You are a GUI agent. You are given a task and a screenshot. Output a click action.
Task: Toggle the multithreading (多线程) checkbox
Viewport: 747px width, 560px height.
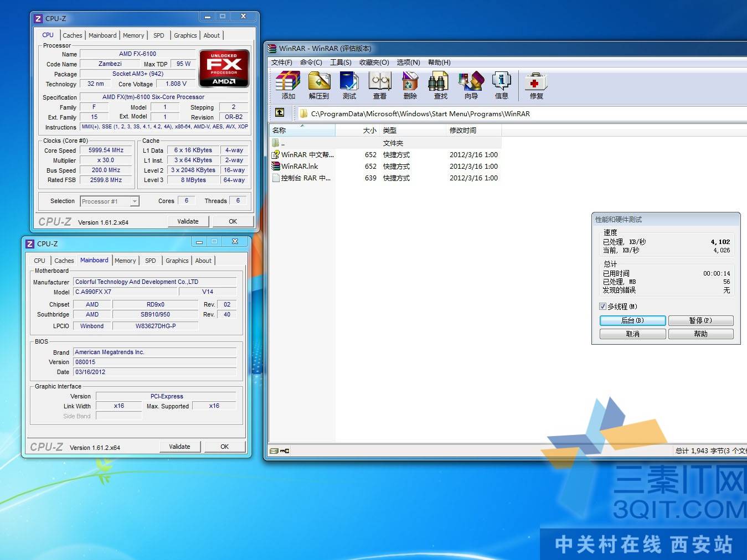tap(602, 306)
